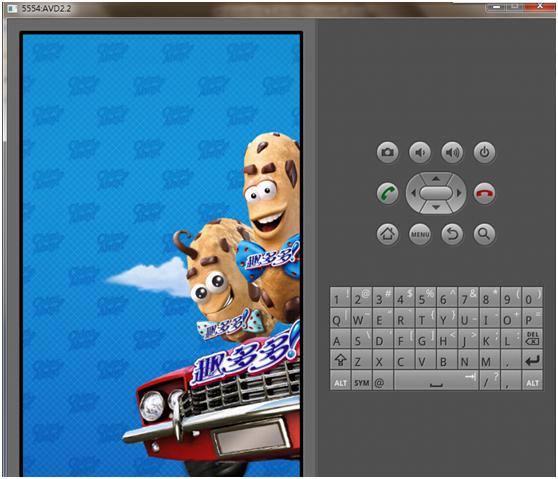Click the magnifier search button
The image size is (558, 479).
484,234
